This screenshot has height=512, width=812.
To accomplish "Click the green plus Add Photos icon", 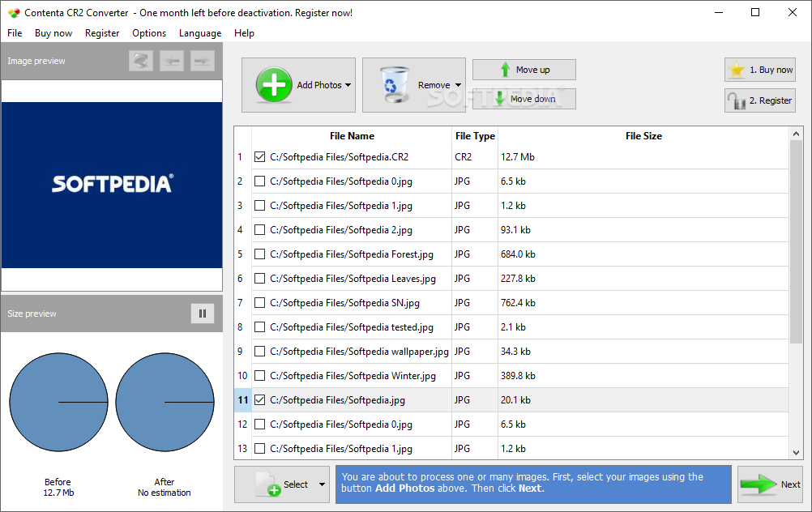I will tap(274, 84).
